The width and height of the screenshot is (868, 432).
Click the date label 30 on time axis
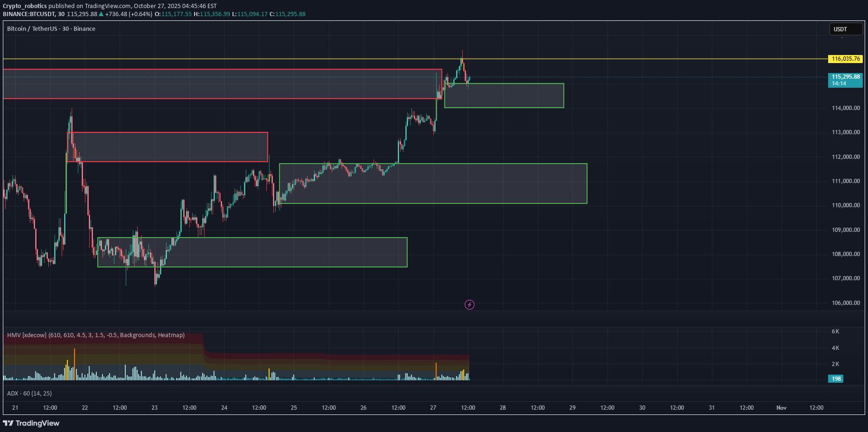642,408
